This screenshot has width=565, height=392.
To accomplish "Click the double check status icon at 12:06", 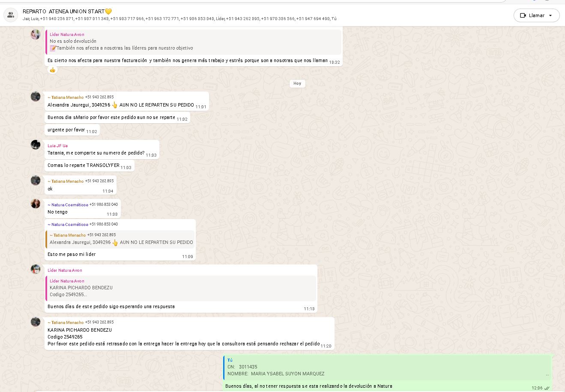I will pos(547,388).
